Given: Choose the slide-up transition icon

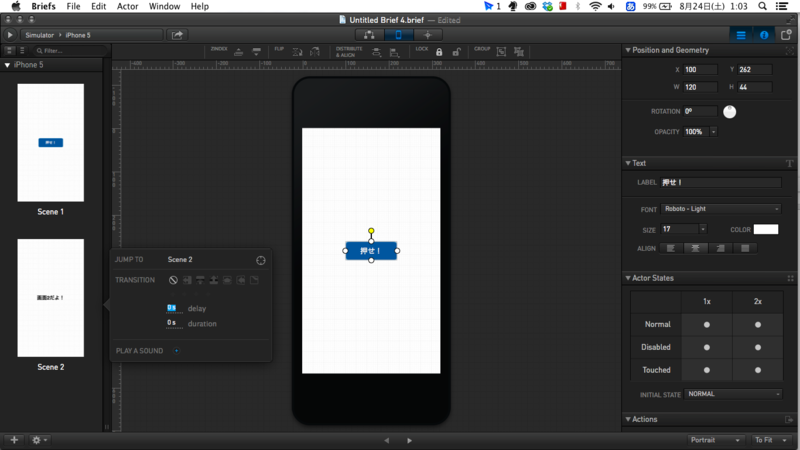Looking at the screenshot, I should coord(214,280).
